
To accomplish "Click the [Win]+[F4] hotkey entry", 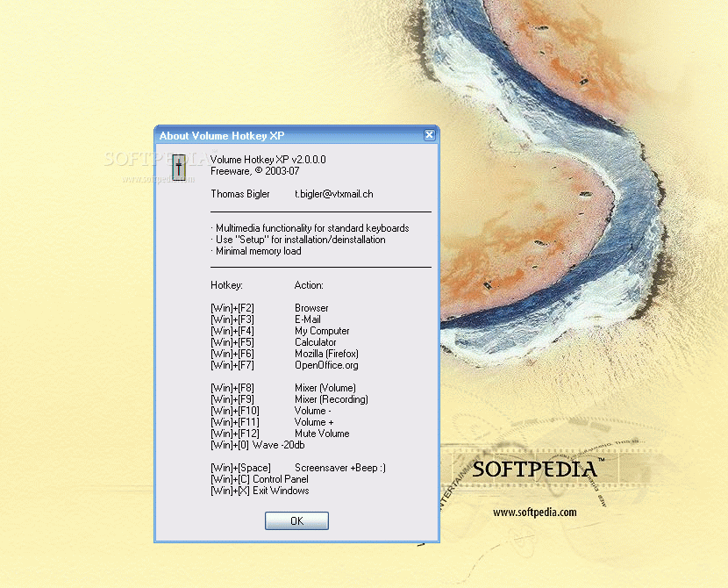I will [x=232, y=331].
